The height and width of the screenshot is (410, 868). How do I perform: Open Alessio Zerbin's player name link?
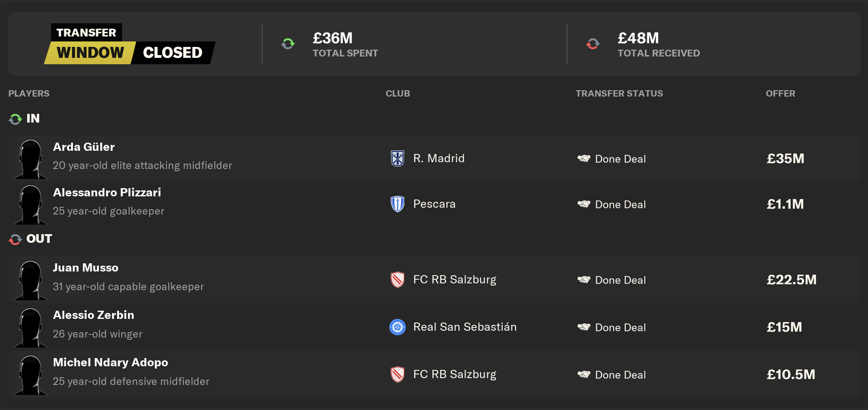click(93, 315)
